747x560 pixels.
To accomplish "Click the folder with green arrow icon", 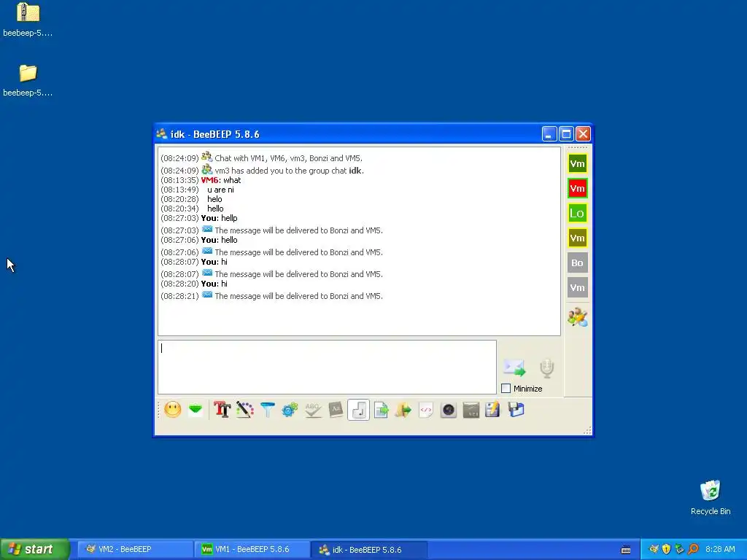I will pos(403,410).
